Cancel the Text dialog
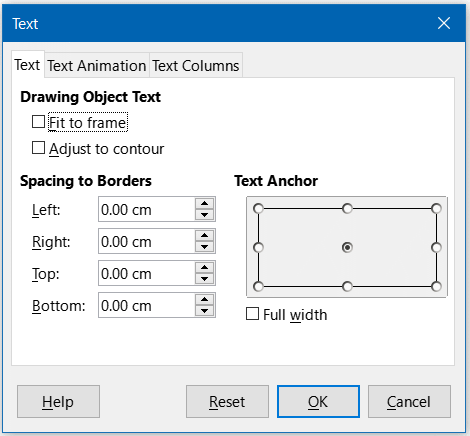 coord(409,402)
